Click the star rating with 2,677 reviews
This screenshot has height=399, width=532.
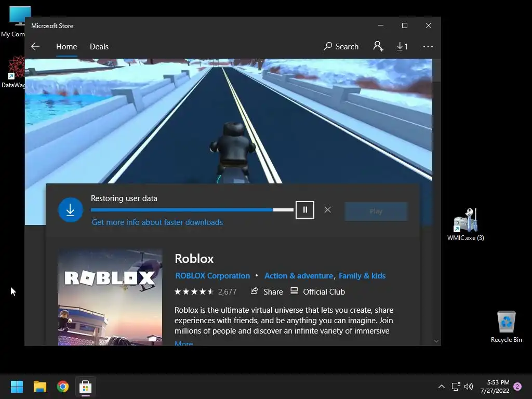pyautogui.click(x=205, y=291)
